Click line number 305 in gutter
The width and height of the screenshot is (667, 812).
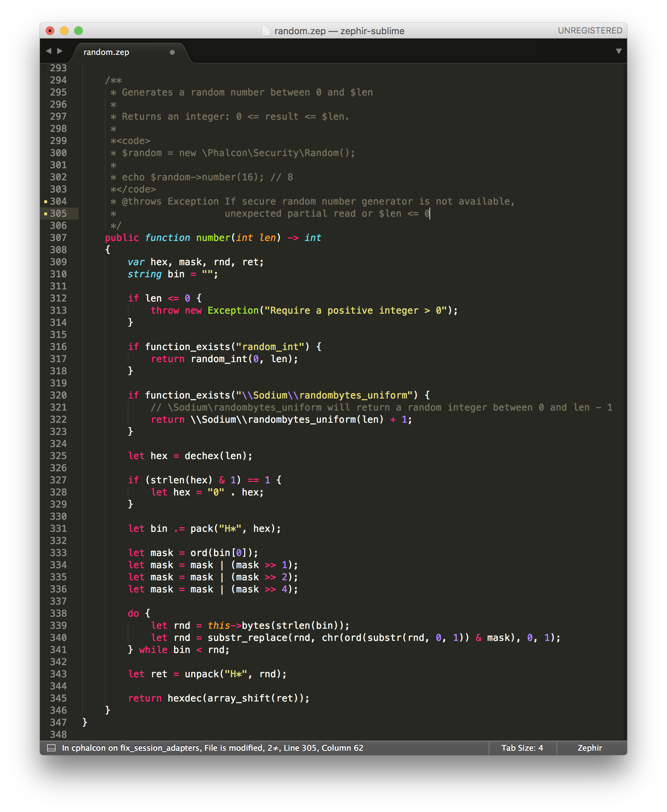[x=58, y=214]
